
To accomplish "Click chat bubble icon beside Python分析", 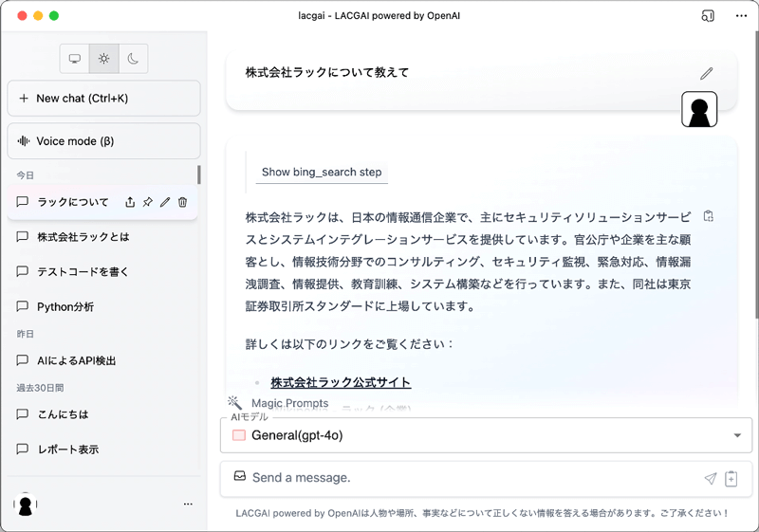I will (22, 306).
